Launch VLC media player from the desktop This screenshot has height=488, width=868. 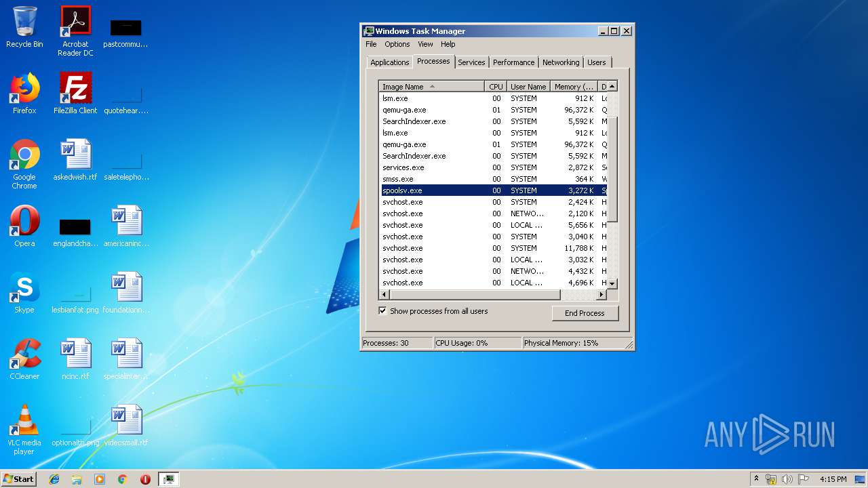pos(24,430)
